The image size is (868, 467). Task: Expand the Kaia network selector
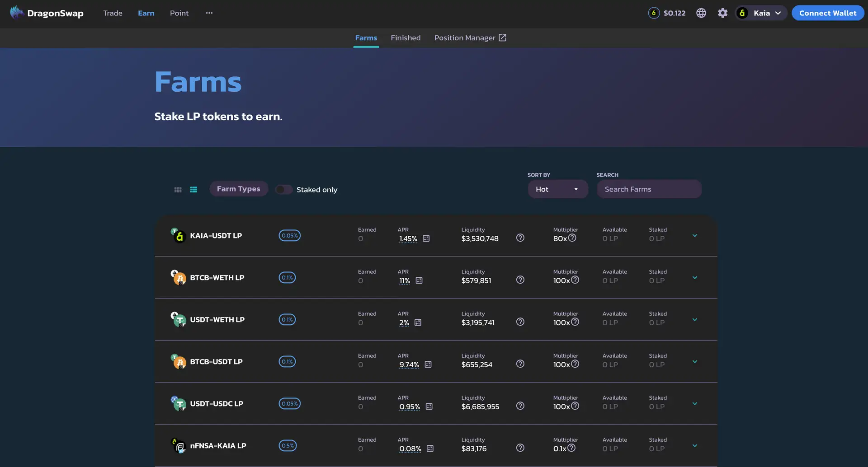(x=761, y=13)
